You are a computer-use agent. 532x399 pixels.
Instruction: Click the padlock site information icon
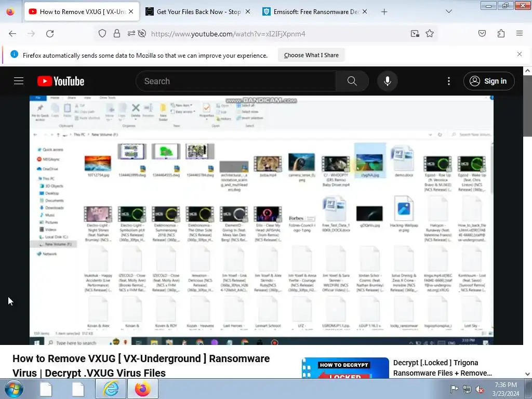click(x=117, y=33)
